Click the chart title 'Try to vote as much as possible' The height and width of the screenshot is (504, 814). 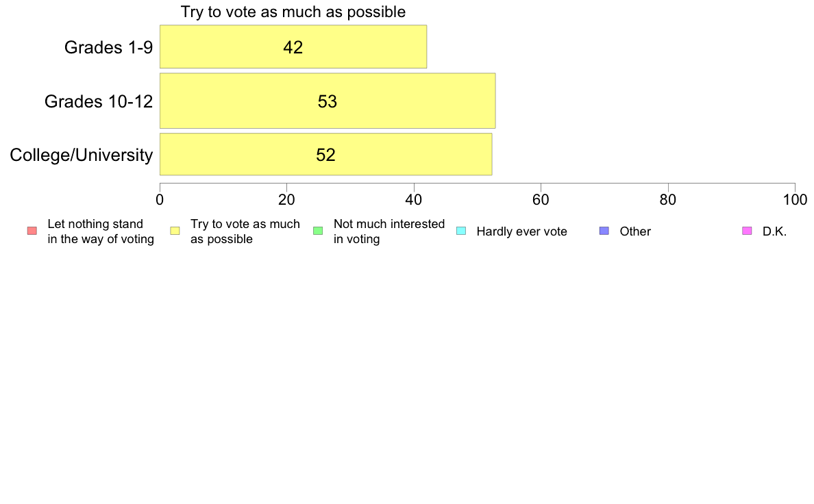293,12
